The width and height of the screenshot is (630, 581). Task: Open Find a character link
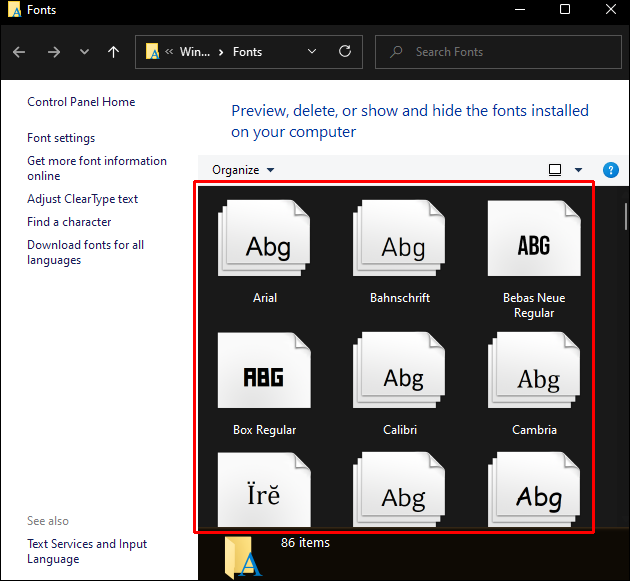(69, 222)
